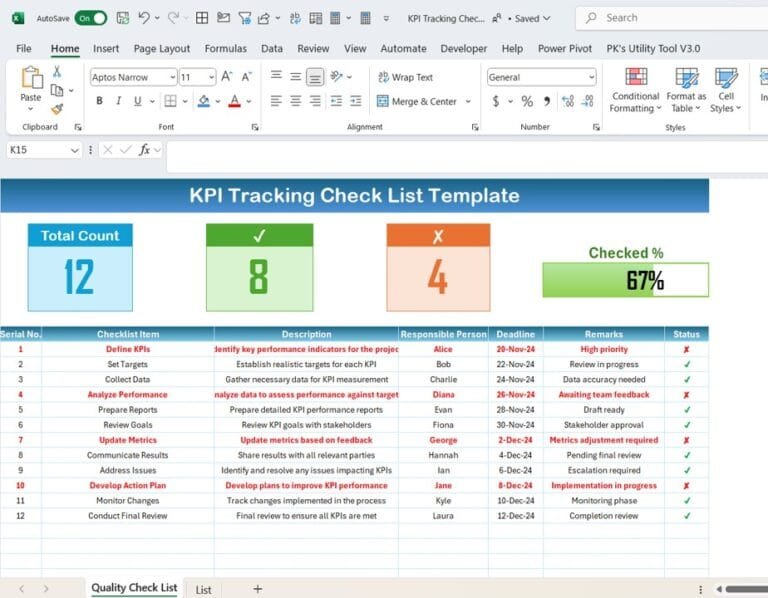Toggle Bottom Align
Screen dimensions: 768x598
pyautogui.click(x=315, y=76)
